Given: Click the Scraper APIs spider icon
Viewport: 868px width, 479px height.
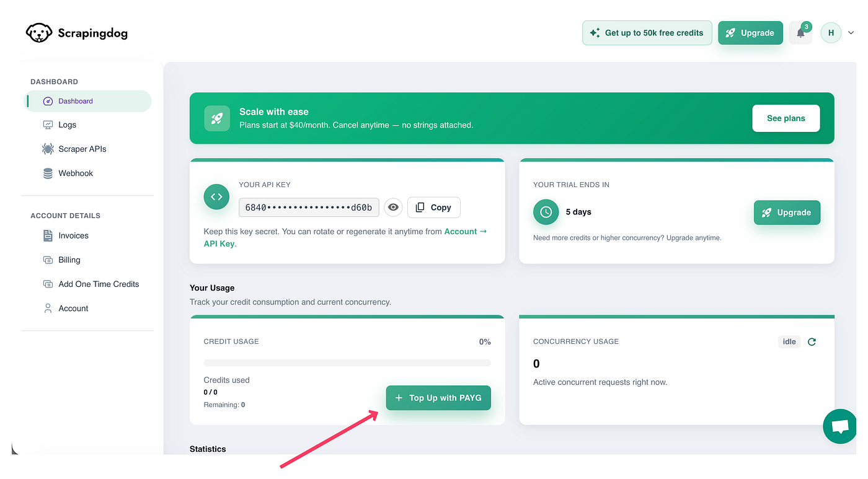Looking at the screenshot, I should 48,149.
